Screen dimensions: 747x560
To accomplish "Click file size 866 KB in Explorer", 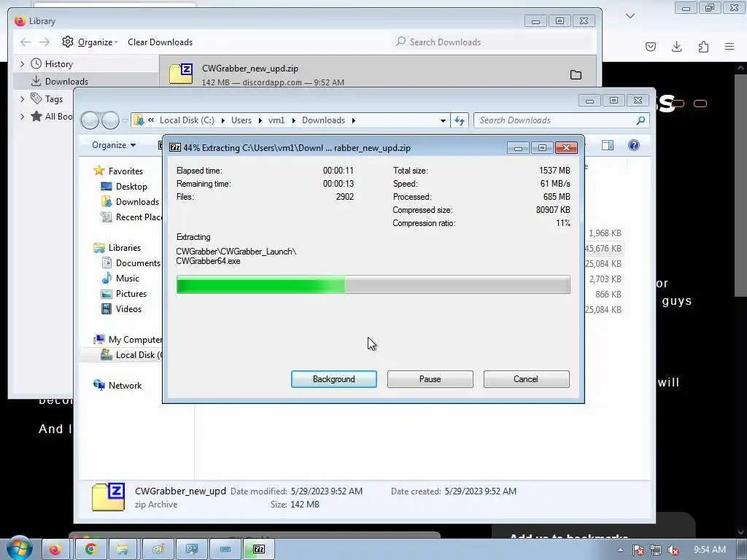I will pos(608,295).
